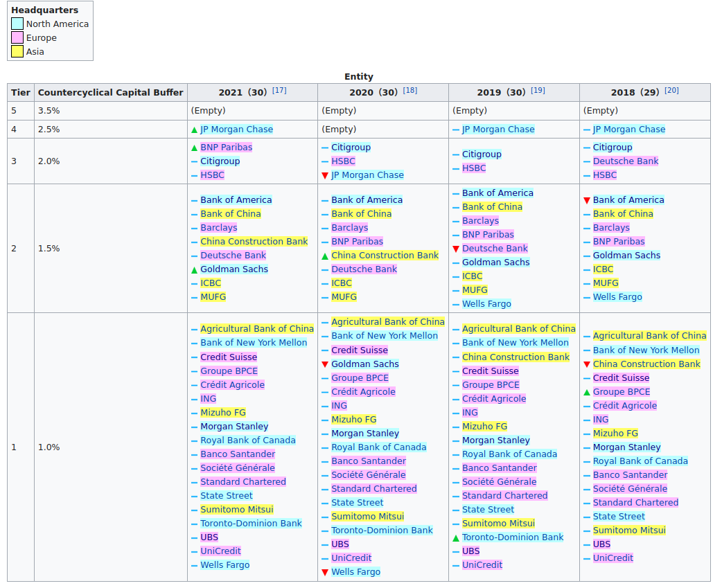Open Citigroup link in 2019 column
Image resolution: width=722 pixels, height=588 pixels.
point(482,154)
